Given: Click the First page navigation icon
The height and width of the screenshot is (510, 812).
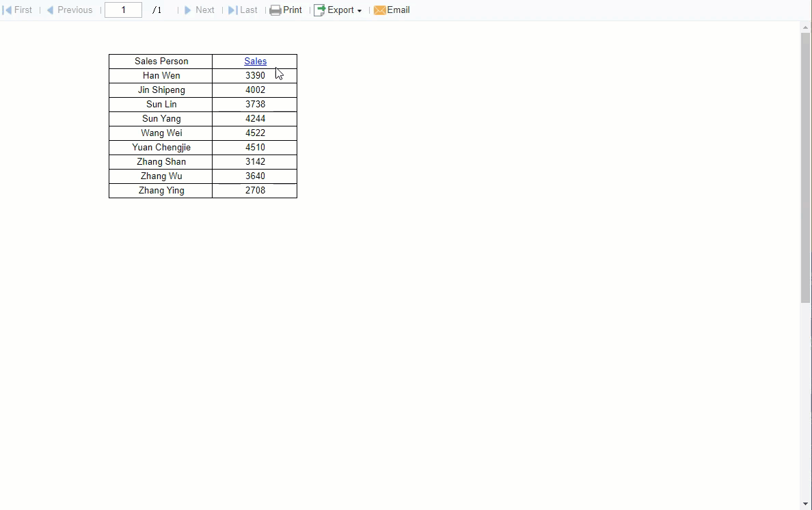Looking at the screenshot, I should click(x=7, y=10).
